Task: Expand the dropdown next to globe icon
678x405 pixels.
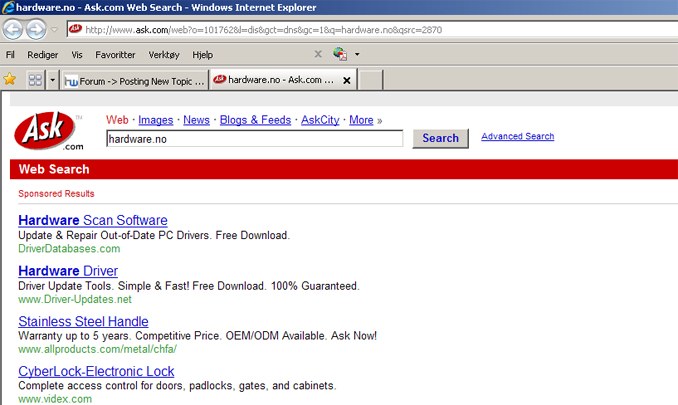Action: [x=357, y=54]
